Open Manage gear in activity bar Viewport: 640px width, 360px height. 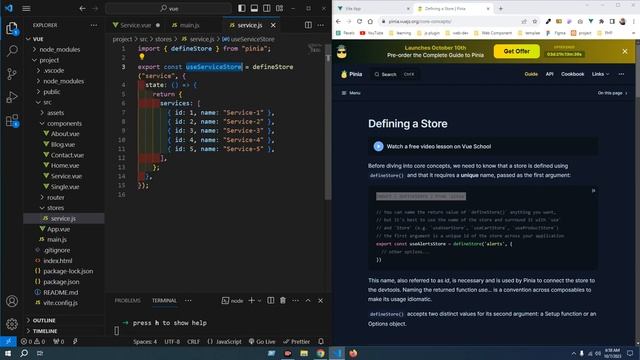click(x=12, y=324)
